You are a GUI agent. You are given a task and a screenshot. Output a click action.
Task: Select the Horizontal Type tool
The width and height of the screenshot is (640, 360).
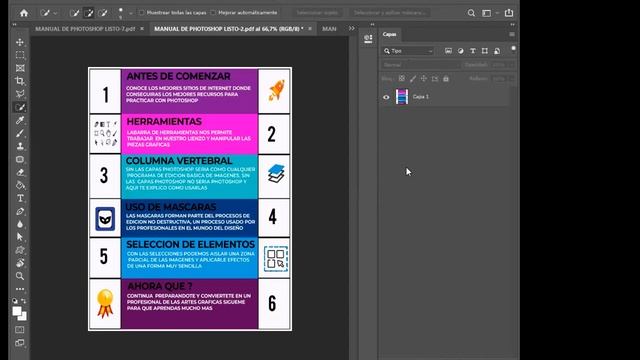coord(20,198)
